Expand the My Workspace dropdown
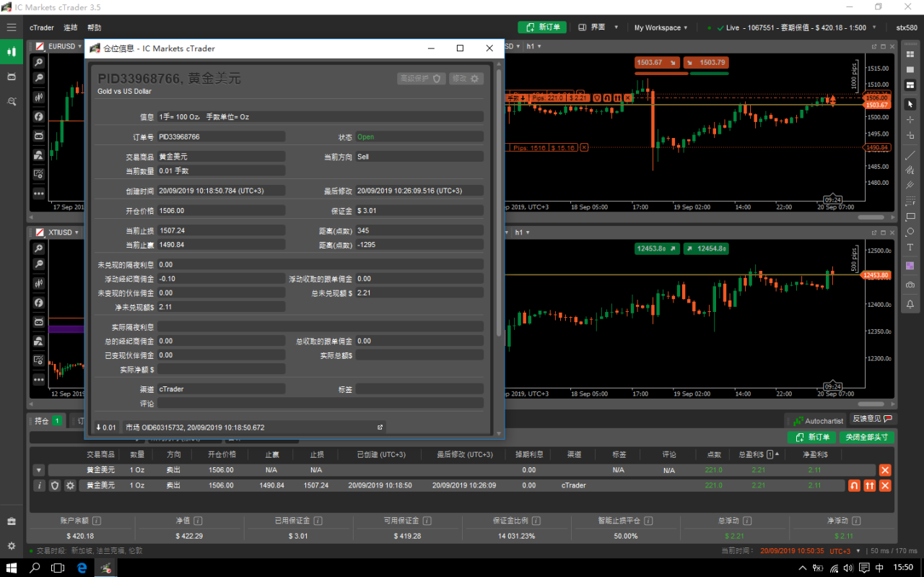Viewport: 924px width, 577px height. click(x=661, y=27)
